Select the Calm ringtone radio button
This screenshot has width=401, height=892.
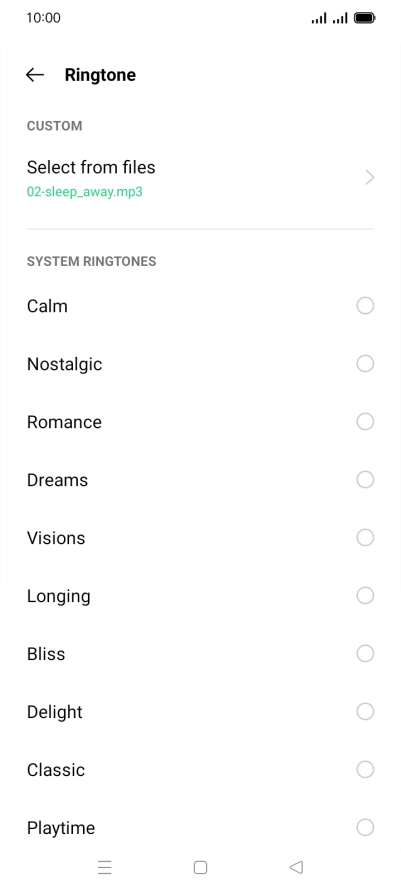click(x=365, y=305)
